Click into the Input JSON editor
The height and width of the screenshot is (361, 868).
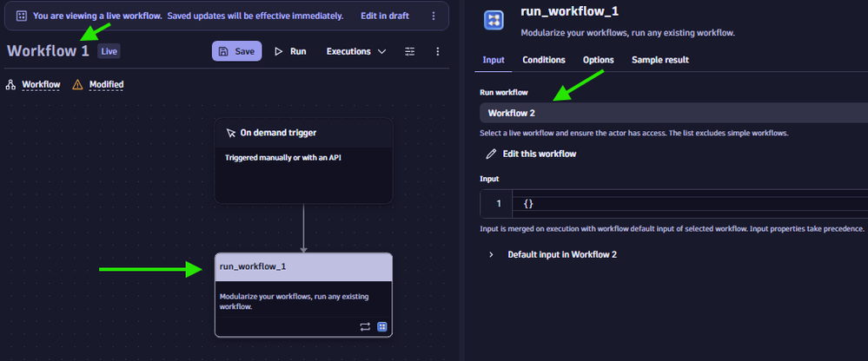tap(689, 204)
